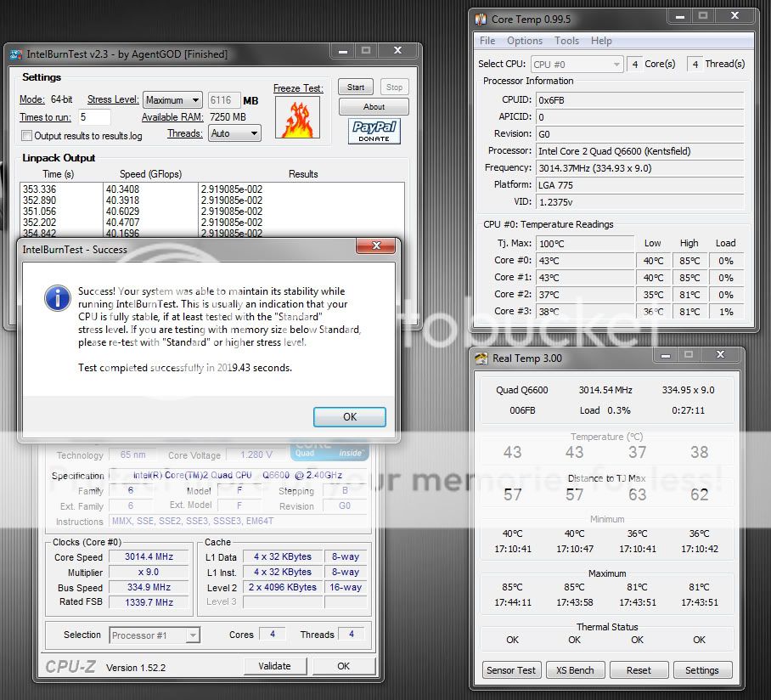The image size is (771, 700).
Task: Open the Help menu in Core Temp
Action: (x=601, y=41)
